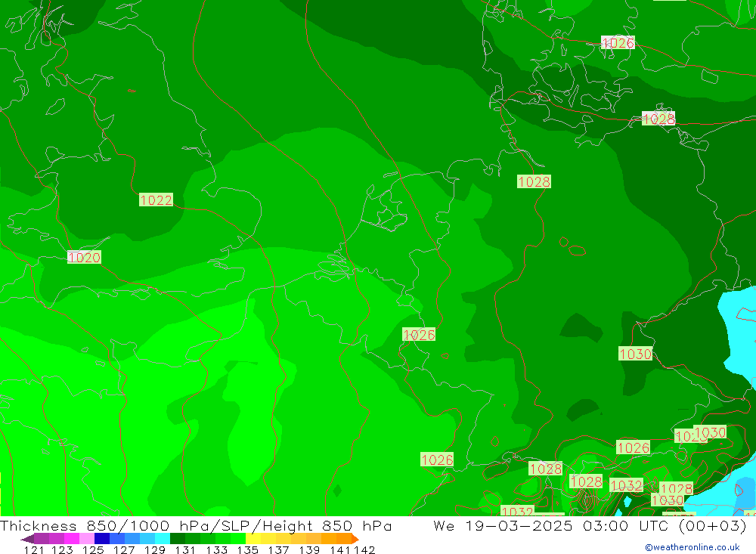Select the bright yellow legend swatch
Image resolution: width=756 pixels, height=554 pixels.
point(253,539)
